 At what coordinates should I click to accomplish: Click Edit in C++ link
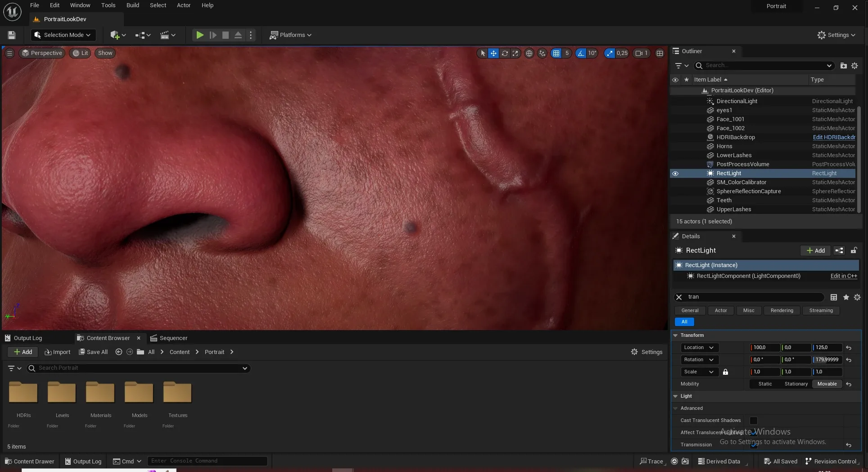coord(844,276)
